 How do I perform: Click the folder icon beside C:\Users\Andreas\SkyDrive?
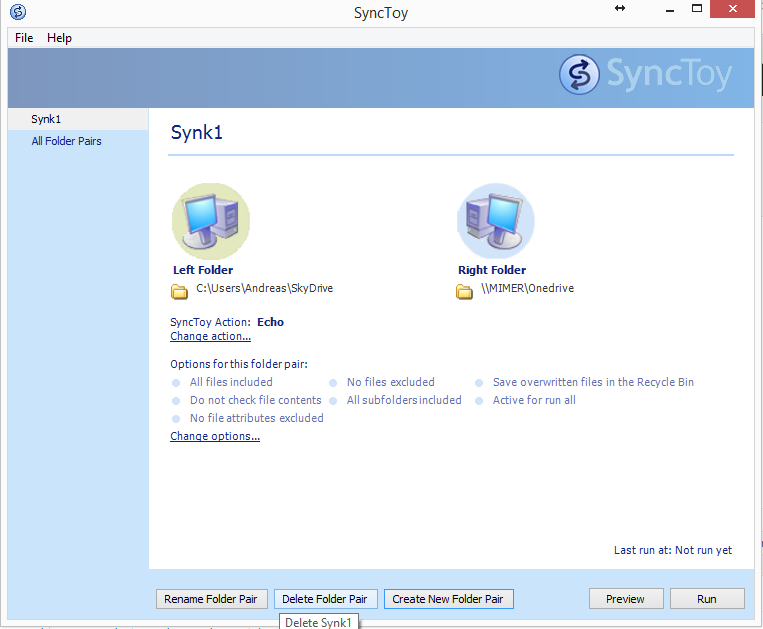179,291
